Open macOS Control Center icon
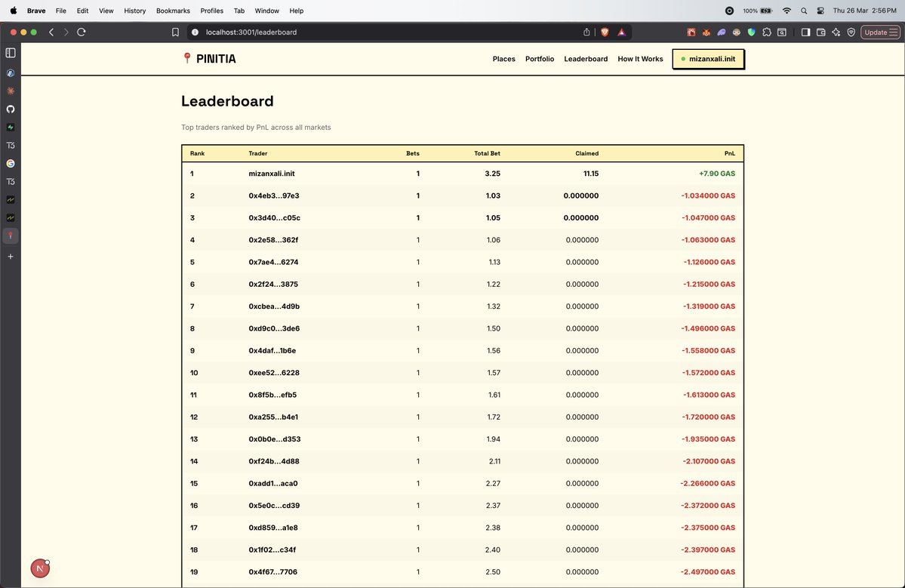Viewport: 905px width, 588px height. [820, 11]
